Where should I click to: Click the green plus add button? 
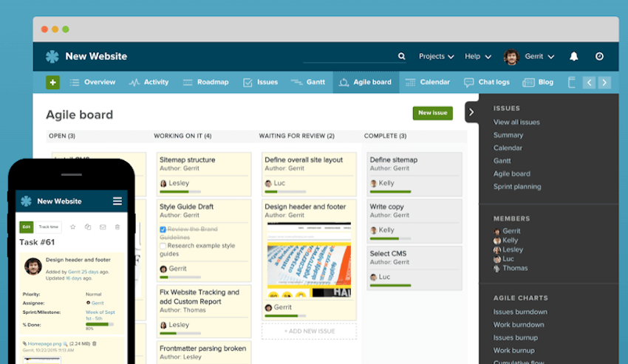tap(52, 83)
